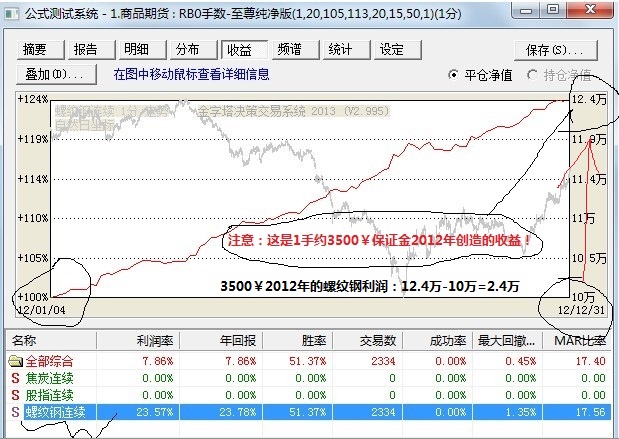Sort by the 胜率 column header
619x439 pixels.
298,340
